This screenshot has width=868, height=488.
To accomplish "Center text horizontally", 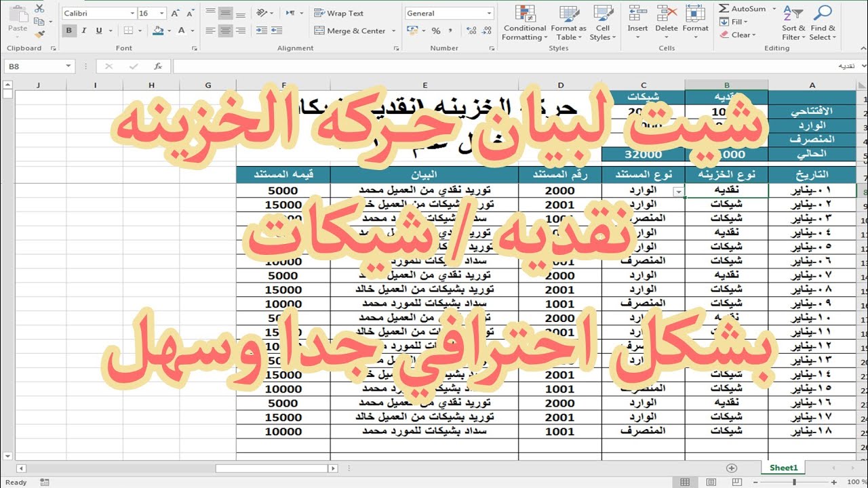I will click(225, 30).
